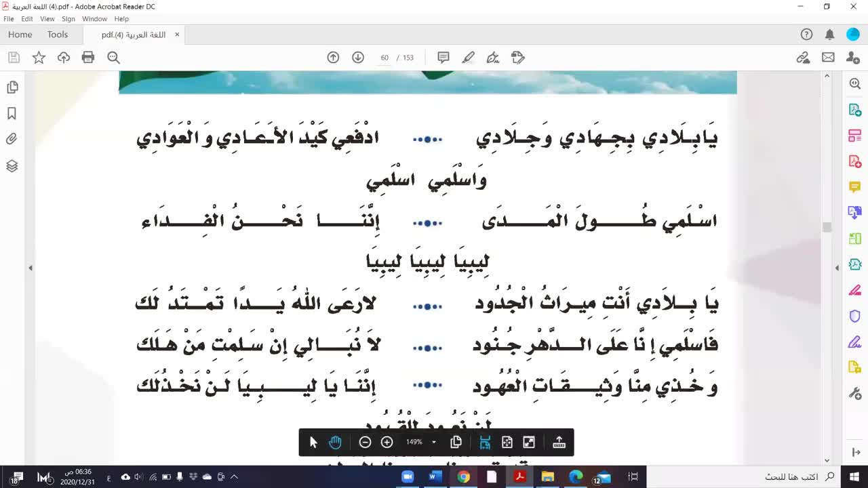This screenshot has height=488, width=868.
Task: Switch to the selection arrow tool
Action: [x=313, y=443]
